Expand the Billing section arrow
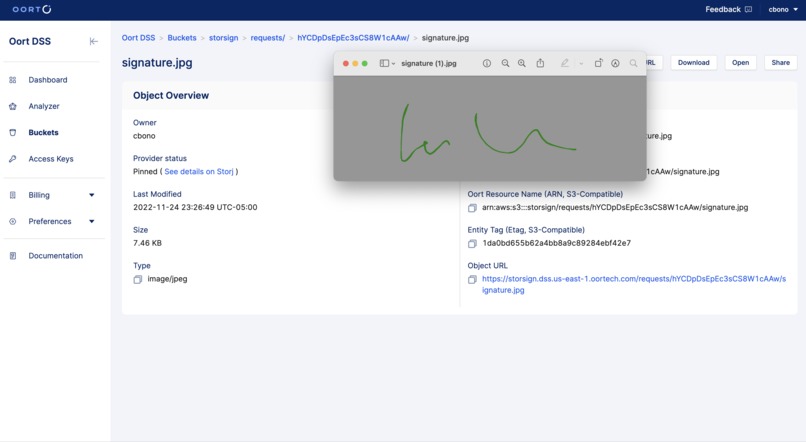 click(x=91, y=195)
